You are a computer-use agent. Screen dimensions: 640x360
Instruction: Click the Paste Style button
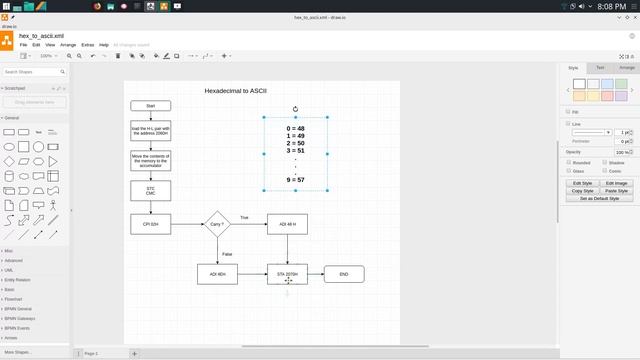click(616, 191)
